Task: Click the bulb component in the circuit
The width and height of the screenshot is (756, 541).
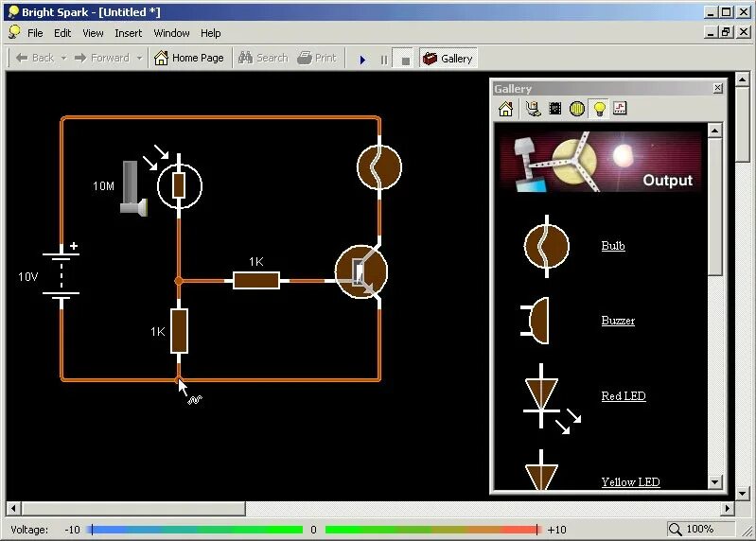Action: coord(378,167)
